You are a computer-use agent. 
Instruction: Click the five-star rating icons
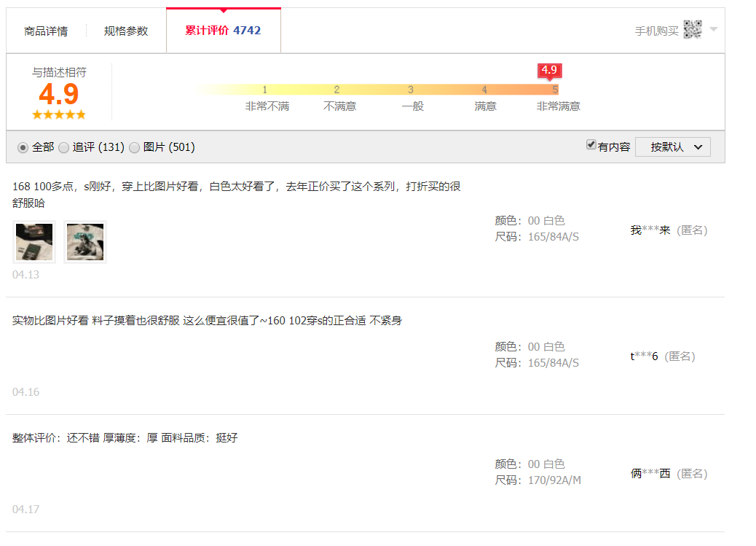[59, 115]
